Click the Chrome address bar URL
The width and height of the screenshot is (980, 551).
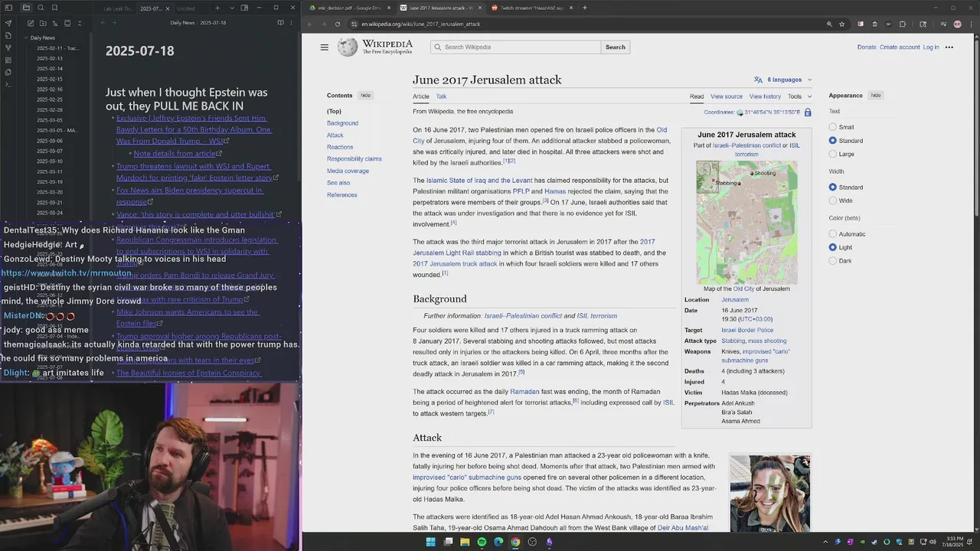(x=421, y=24)
